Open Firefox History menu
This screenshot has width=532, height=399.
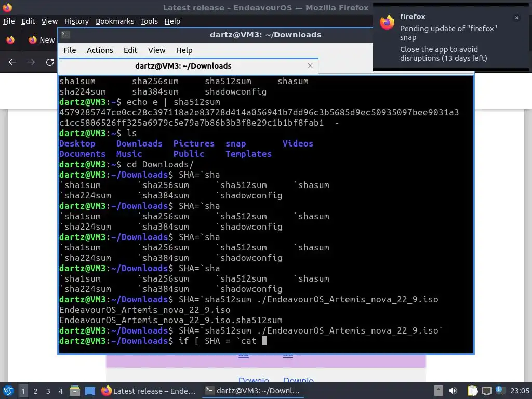(x=76, y=21)
